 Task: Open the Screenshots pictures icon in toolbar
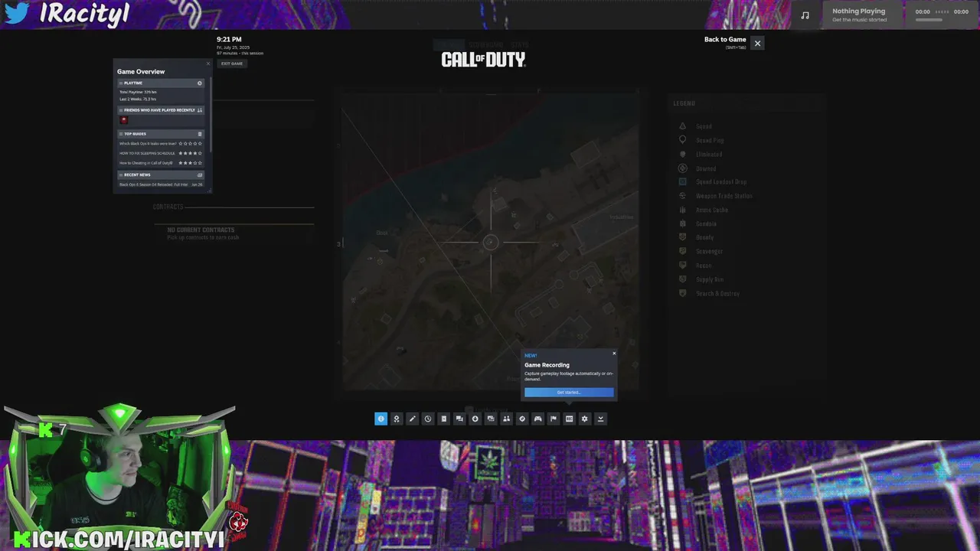click(x=491, y=419)
